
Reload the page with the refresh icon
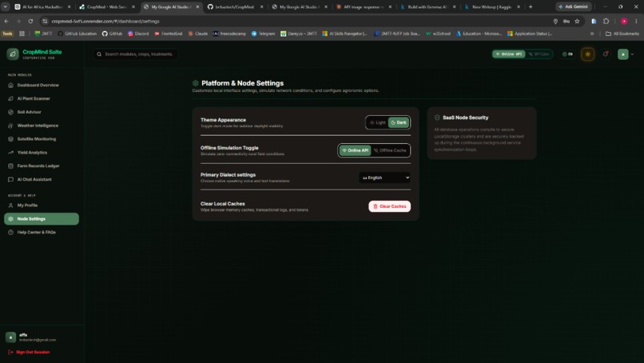coord(30,21)
